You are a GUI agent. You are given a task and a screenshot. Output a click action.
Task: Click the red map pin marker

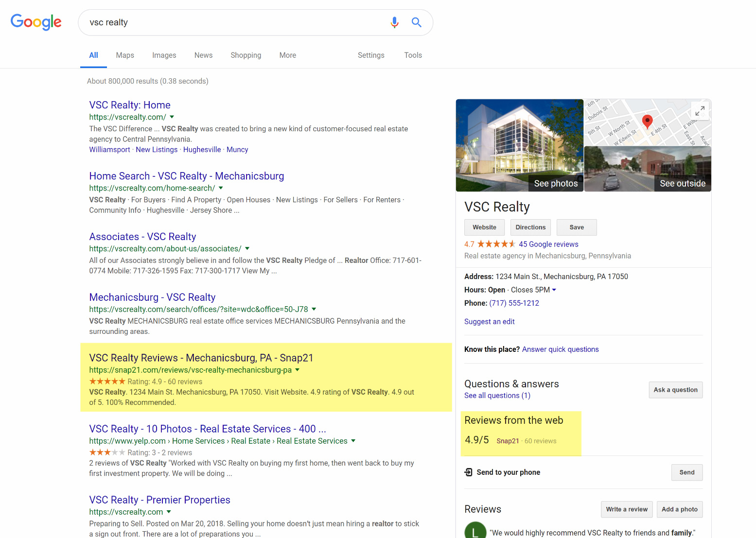[x=647, y=121]
